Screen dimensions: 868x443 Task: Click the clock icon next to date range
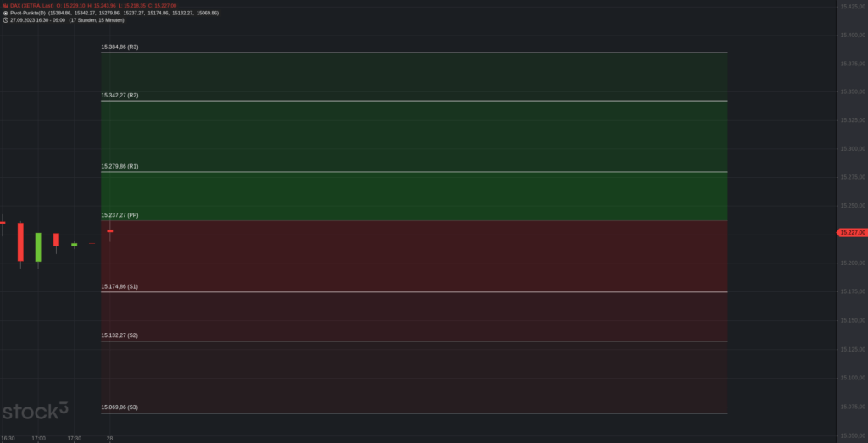click(5, 20)
